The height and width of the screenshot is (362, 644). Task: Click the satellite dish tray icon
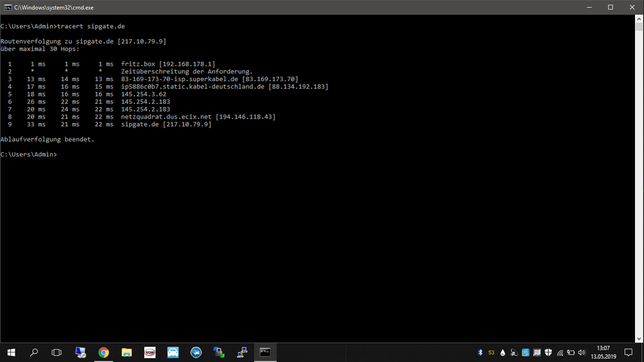click(514, 352)
